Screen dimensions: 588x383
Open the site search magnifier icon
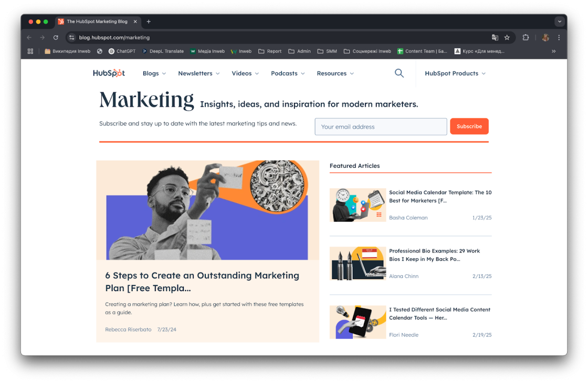(399, 73)
